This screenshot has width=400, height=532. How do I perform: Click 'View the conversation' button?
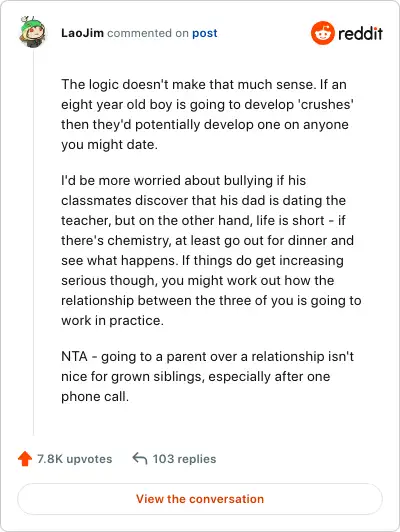(x=200, y=499)
